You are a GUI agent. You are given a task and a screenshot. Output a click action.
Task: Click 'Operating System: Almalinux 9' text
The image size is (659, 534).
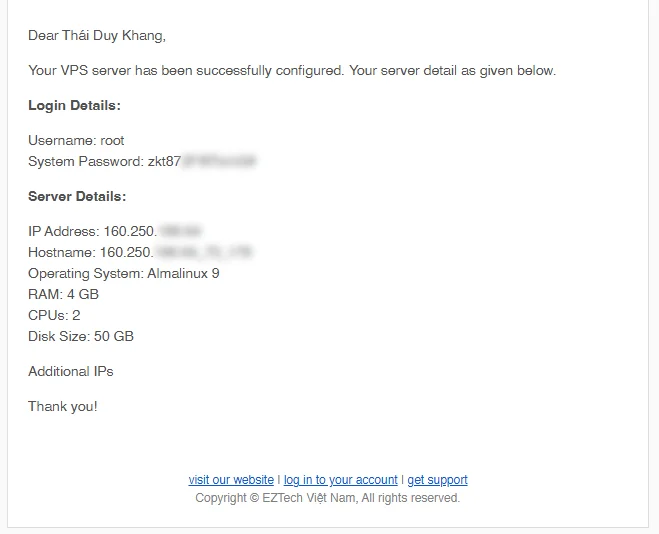pyautogui.click(x=124, y=274)
